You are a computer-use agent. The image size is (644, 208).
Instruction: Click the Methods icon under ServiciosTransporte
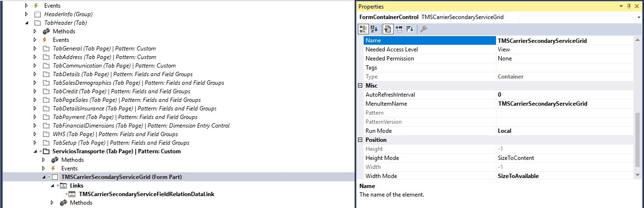click(55, 160)
